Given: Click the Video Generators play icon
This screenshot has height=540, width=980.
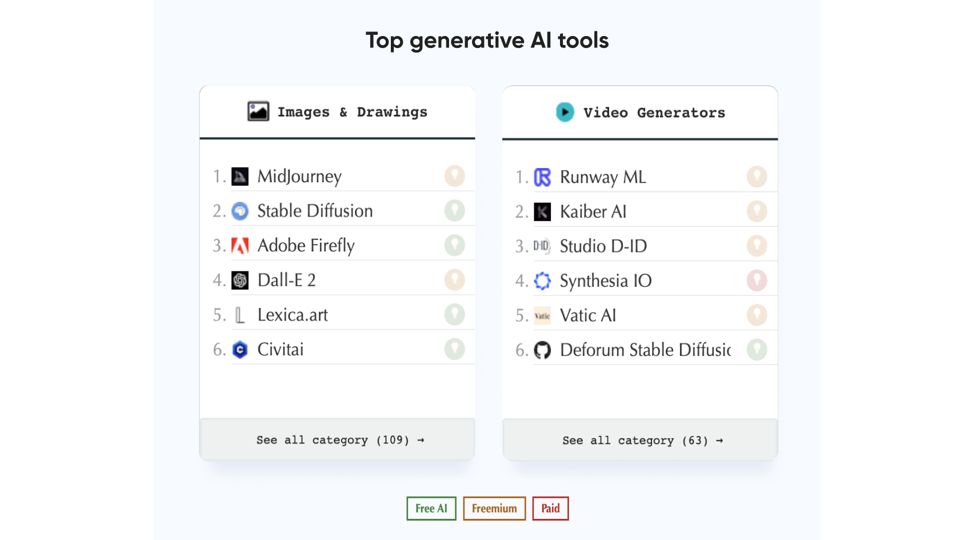Looking at the screenshot, I should coord(565,113).
